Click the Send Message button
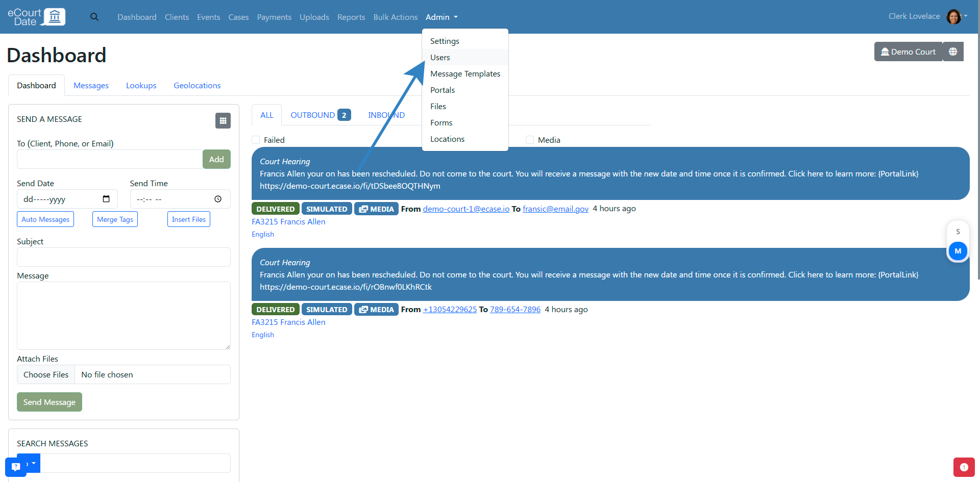Screen dimensions: 980x482 pos(50,402)
